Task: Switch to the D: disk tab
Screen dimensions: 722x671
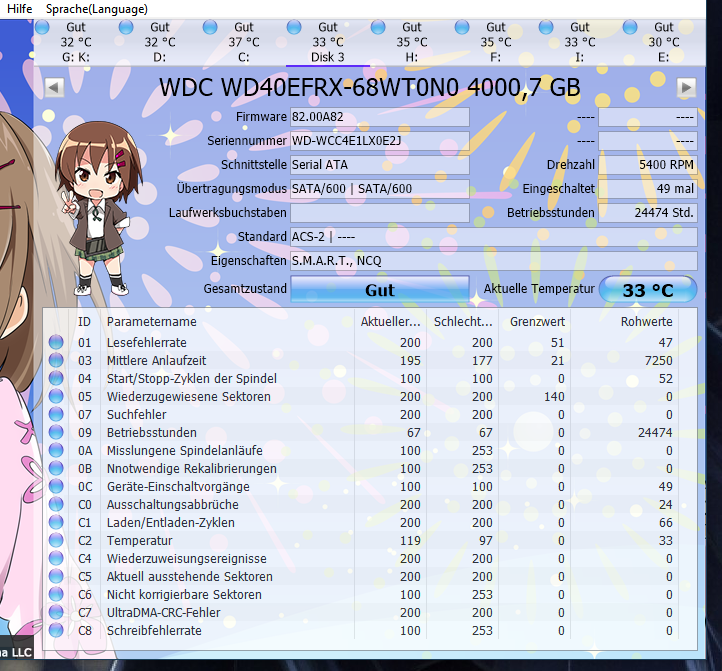Action: [x=160, y=42]
